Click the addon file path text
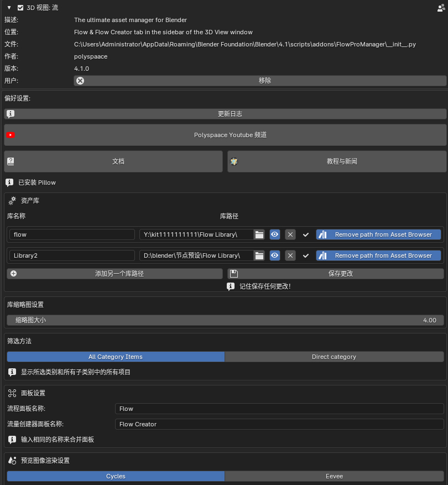Image resolution: width=448 pixels, height=485 pixels. (244, 44)
